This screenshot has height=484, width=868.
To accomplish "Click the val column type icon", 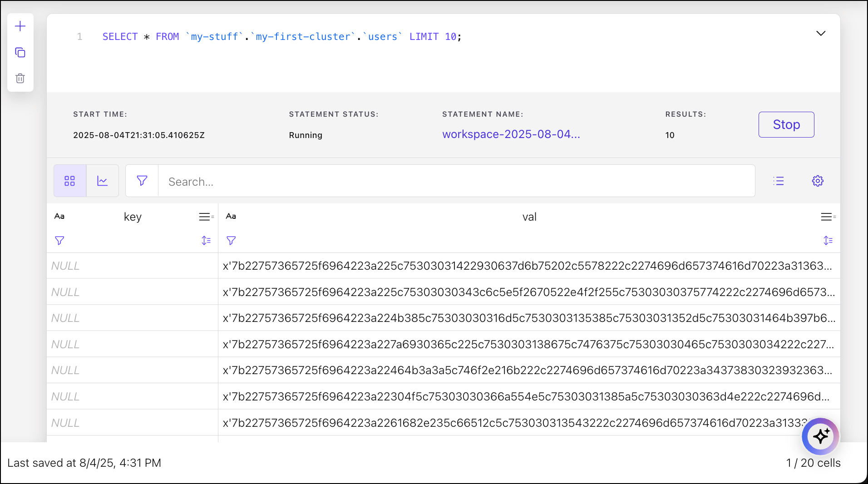I will [x=231, y=216].
